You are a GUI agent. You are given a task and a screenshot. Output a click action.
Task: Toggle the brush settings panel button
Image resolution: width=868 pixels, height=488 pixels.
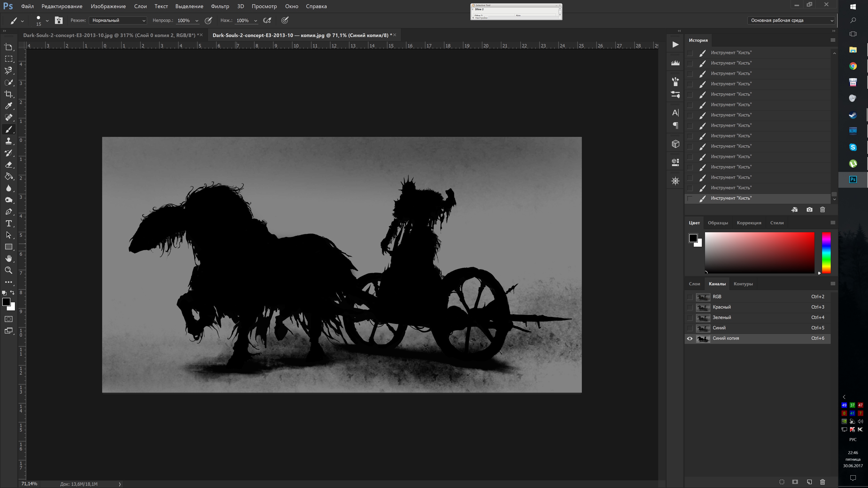[x=59, y=21]
